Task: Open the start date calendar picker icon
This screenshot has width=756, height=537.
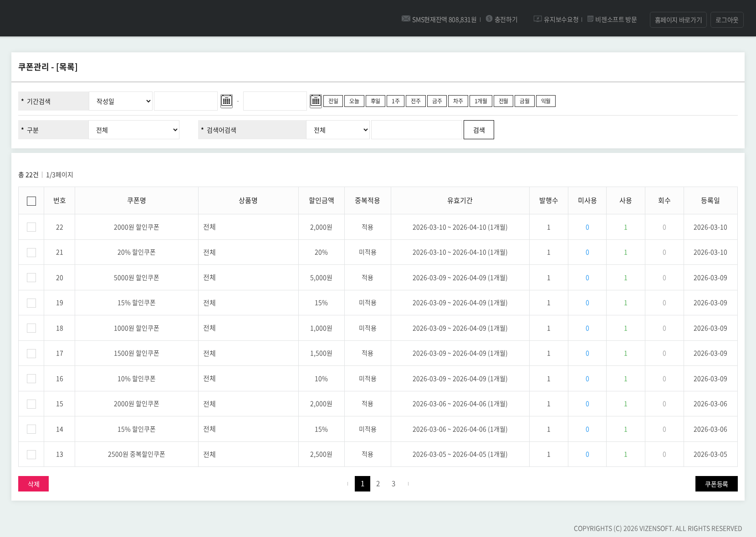Action: 226,101
